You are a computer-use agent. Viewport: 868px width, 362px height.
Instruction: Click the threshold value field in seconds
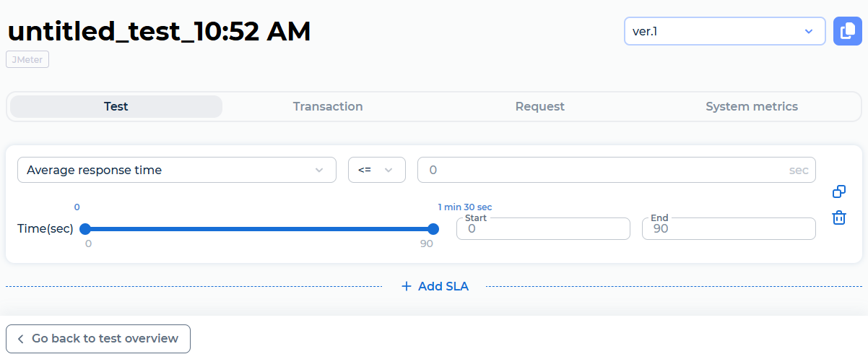[x=607, y=171]
